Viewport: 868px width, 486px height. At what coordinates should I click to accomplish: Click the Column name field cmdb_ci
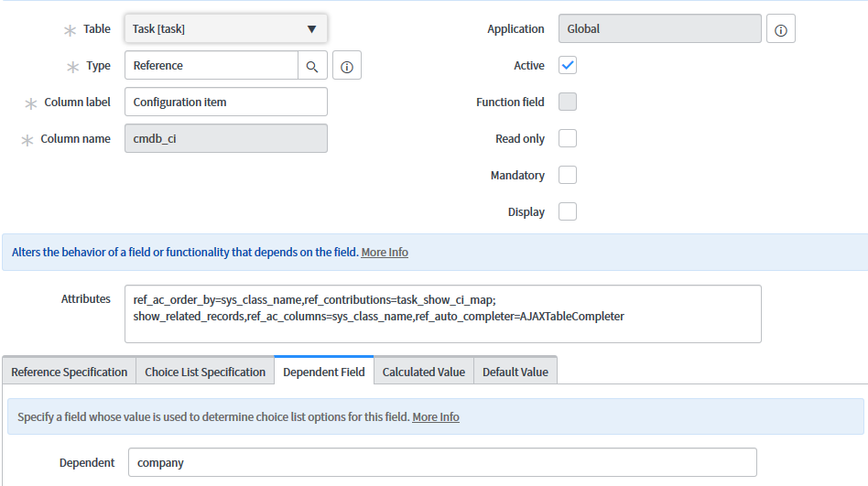pos(226,138)
